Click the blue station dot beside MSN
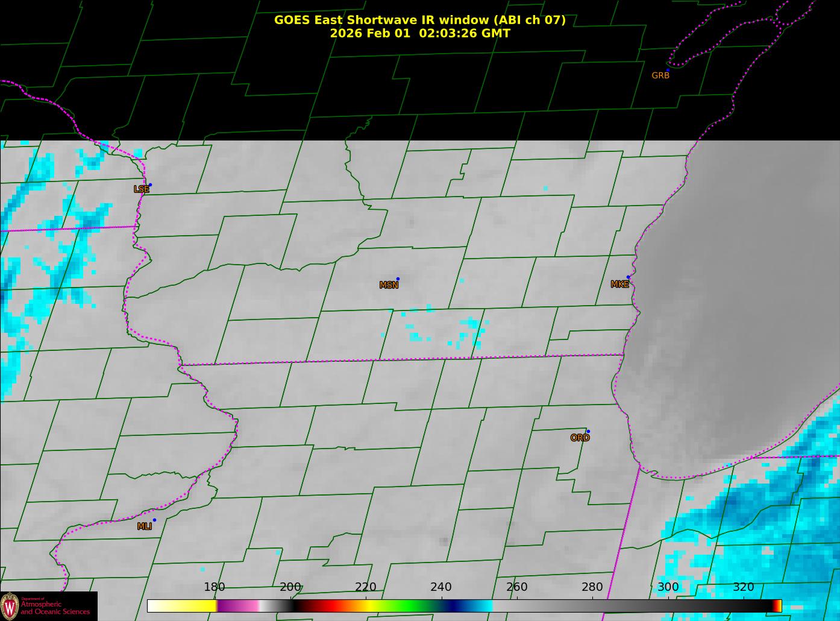 pos(398,279)
